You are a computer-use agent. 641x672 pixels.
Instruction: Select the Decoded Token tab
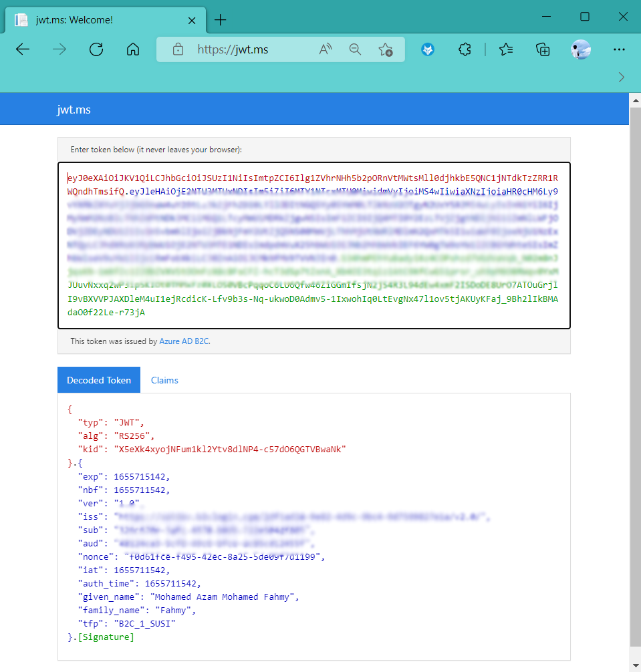tap(99, 379)
